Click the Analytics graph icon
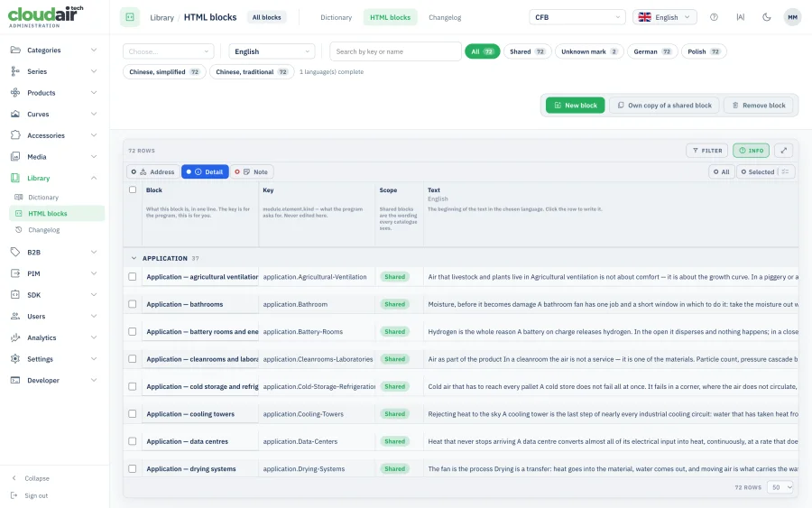The height and width of the screenshot is (508, 812). point(15,337)
